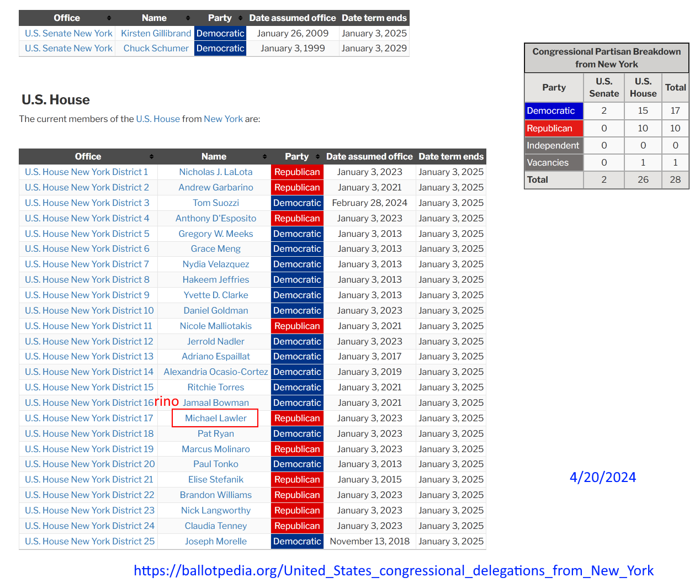Viewport: 700px width, 588px height.
Task: Open U.S. House New York District 17 link
Action: [x=89, y=419]
